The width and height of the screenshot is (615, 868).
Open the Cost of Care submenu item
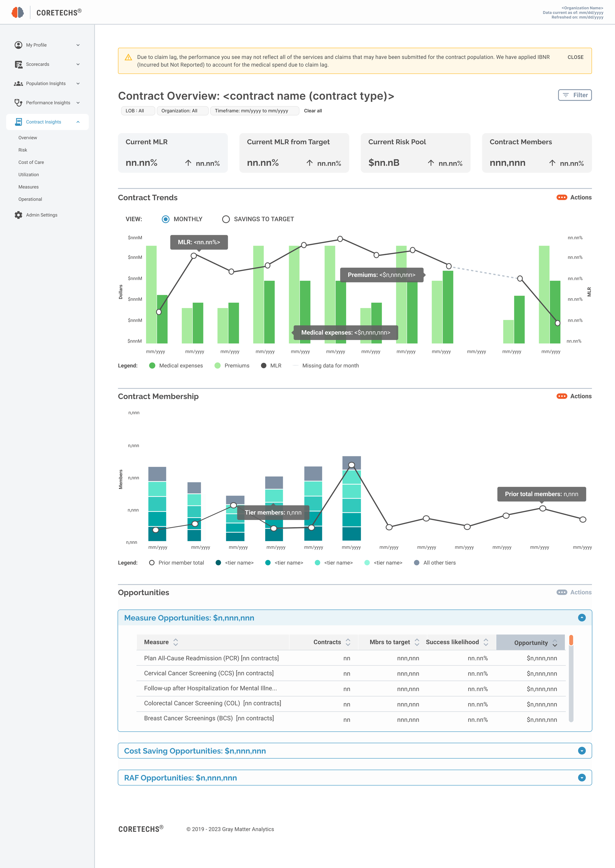31,162
